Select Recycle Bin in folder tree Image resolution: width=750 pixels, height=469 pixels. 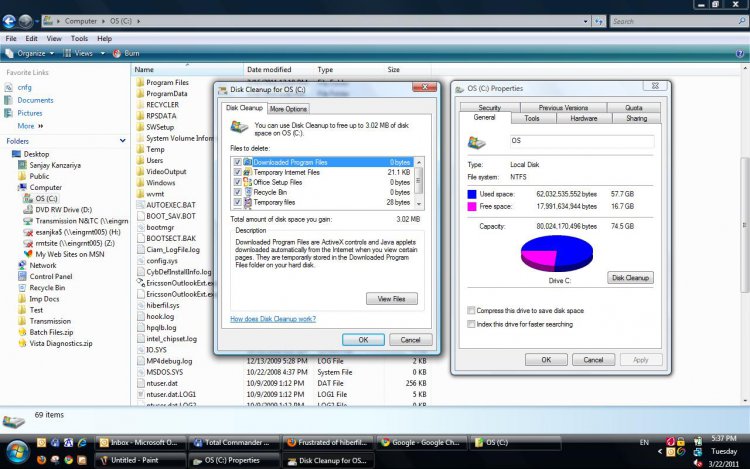point(47,288)
